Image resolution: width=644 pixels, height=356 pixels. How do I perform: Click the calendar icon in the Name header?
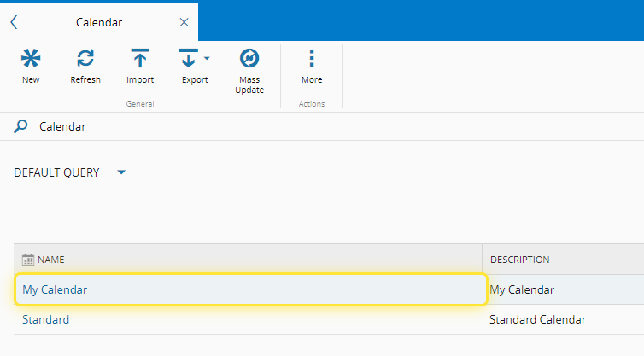[27, 260]
